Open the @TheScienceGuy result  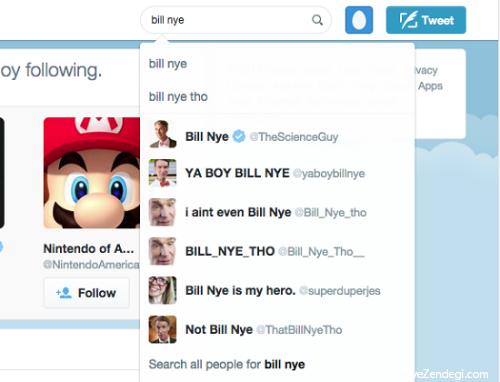277,136
